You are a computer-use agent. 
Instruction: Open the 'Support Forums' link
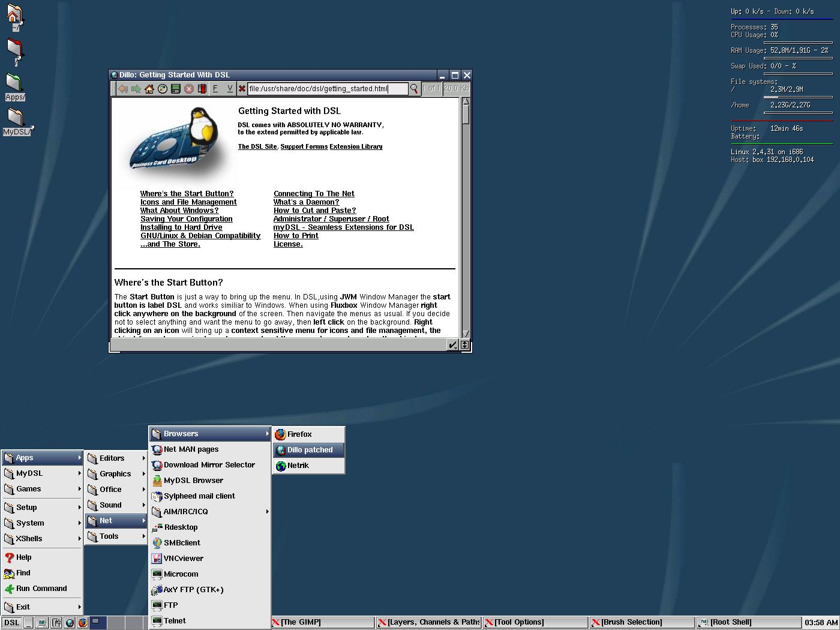tap(304, 146)
